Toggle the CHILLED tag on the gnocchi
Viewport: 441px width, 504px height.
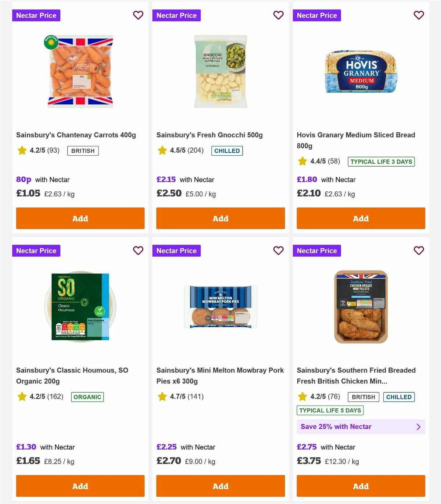pos(227,150)
